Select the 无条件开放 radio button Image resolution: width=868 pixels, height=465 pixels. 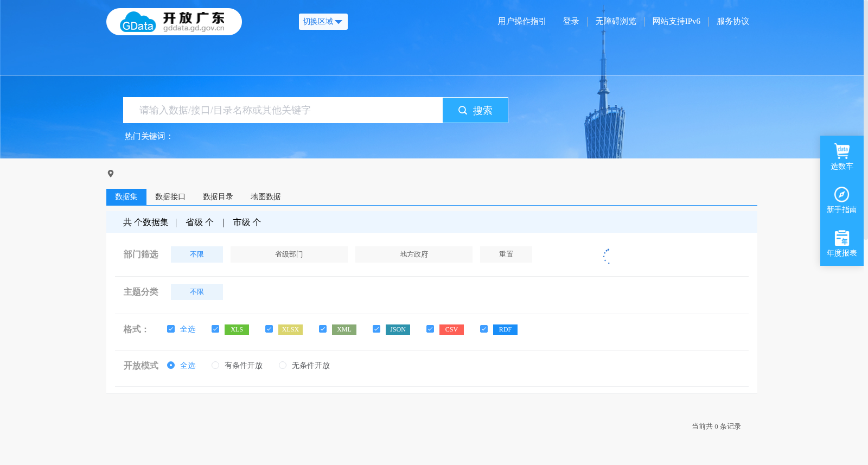(283, 365)
